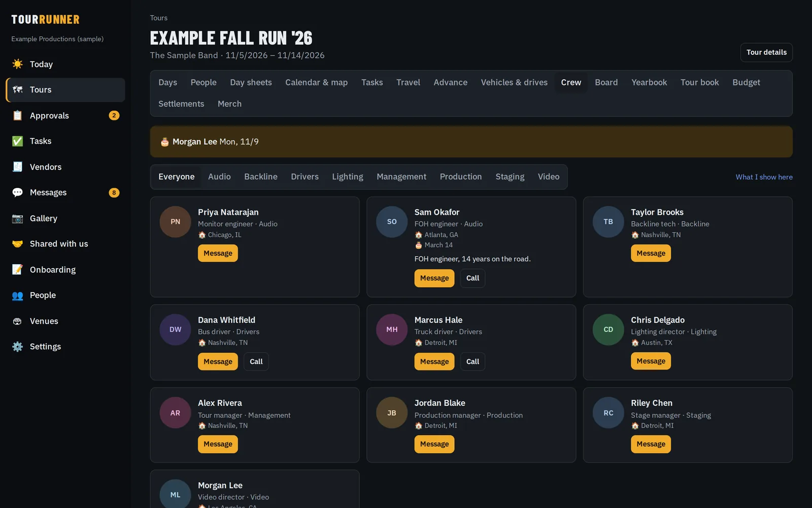Filter crew by Audio
Screen dimensions: 812x508
pyautogui.click(x=219, y=177)
